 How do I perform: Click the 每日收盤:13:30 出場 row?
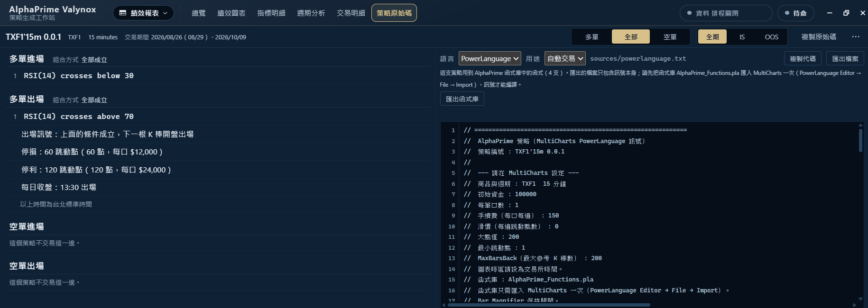click(x=218, y=187)
